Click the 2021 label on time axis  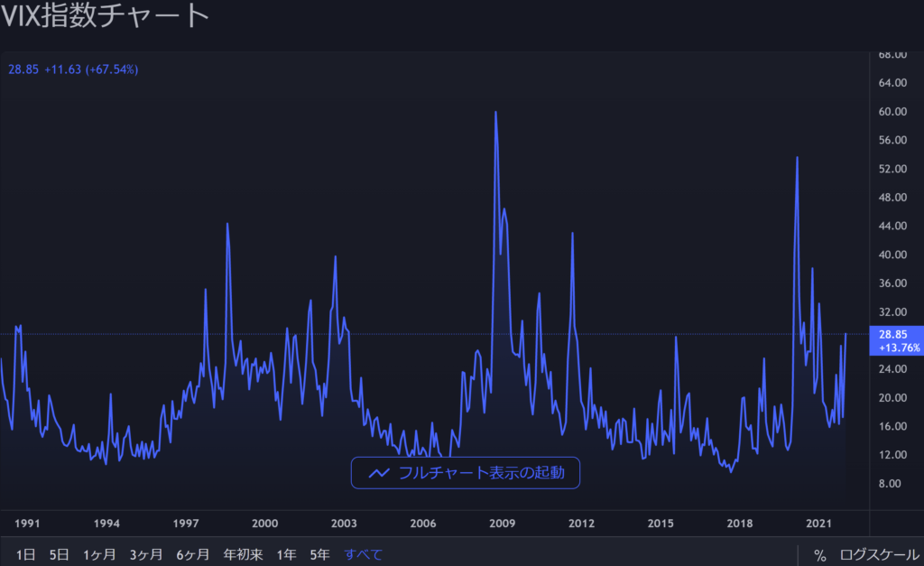(818, 524)
